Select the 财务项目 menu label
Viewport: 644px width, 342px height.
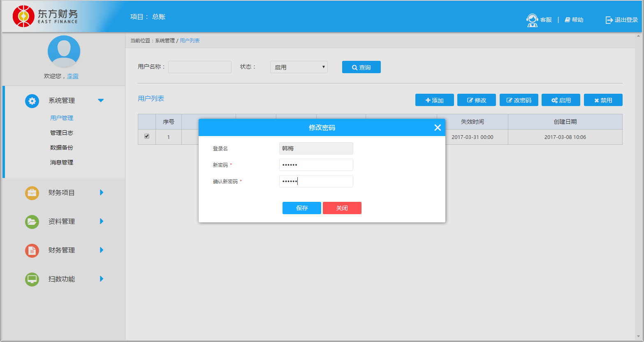tap(62, 193)
